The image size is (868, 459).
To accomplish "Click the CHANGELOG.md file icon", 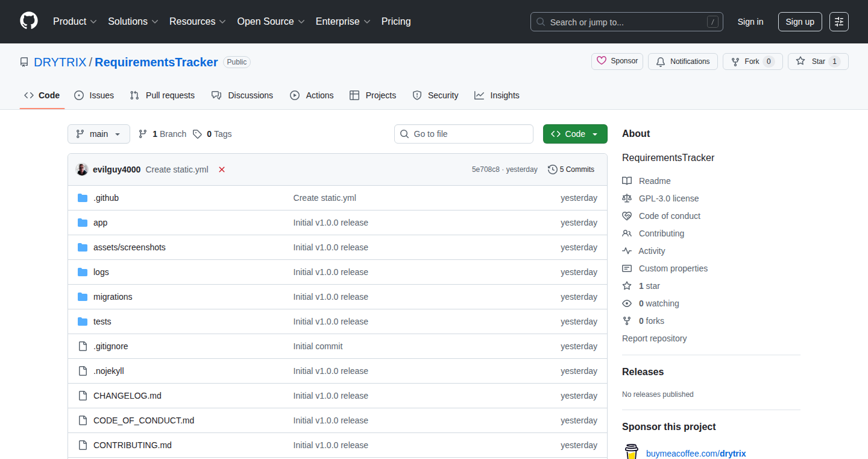I will pos(83,396).
